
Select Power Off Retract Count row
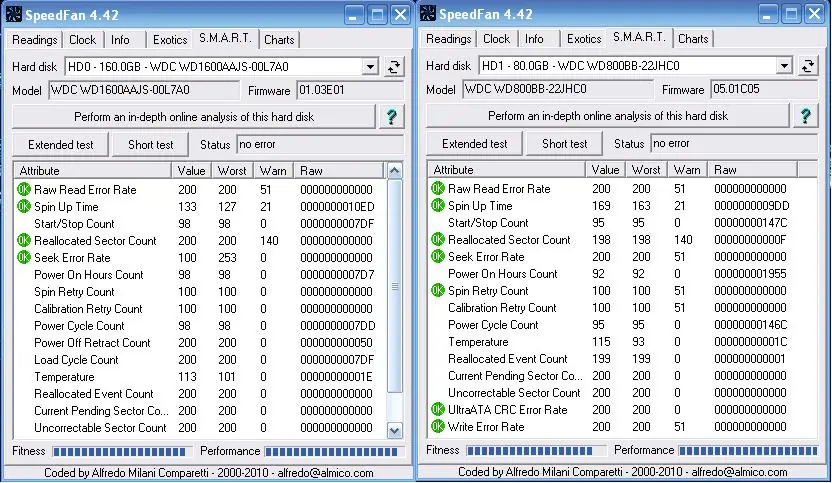[201, 342]
